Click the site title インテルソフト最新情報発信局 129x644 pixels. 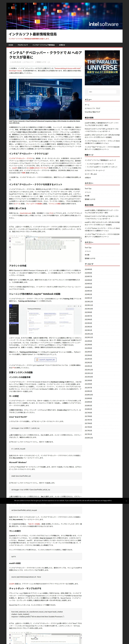click(33, 34)
